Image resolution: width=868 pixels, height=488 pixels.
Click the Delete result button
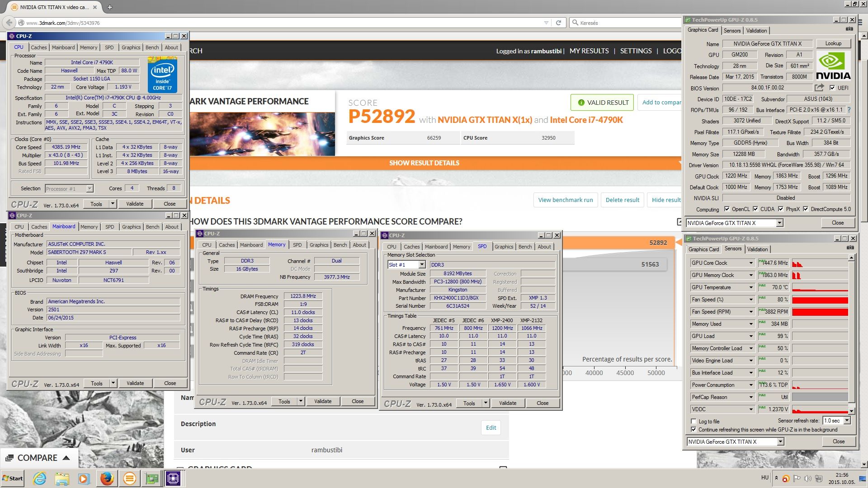pos(623,200)
